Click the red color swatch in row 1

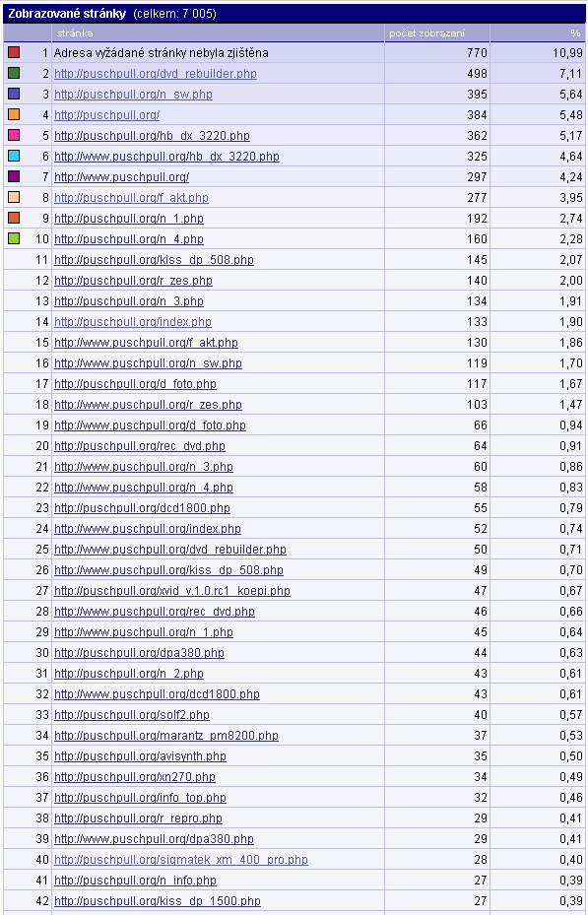click(14, 52)
